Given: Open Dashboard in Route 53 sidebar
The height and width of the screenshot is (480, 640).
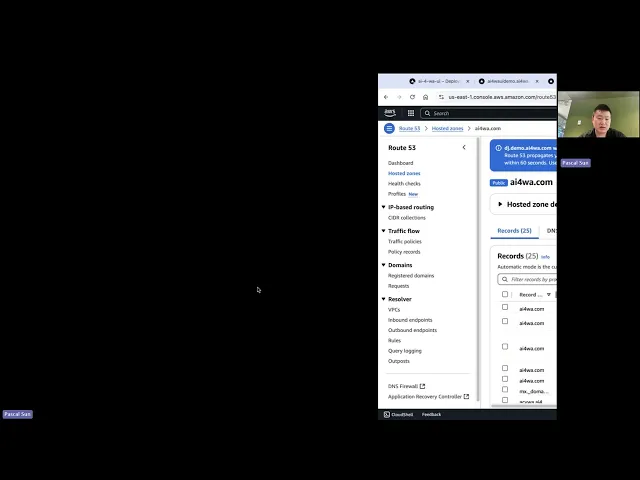Looking at the screenshot, I should [x=400, y=163].
